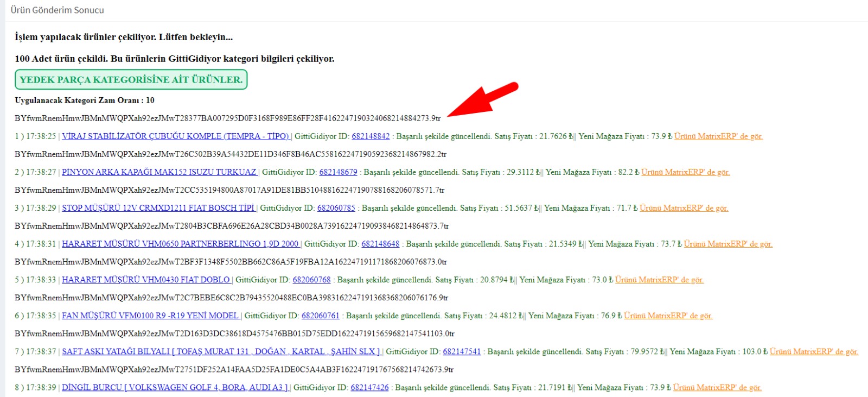Click GittiGidiyor ID 682148679
Image resolution: width=868 pixels, height=397 pixels.
coord(338,172)
